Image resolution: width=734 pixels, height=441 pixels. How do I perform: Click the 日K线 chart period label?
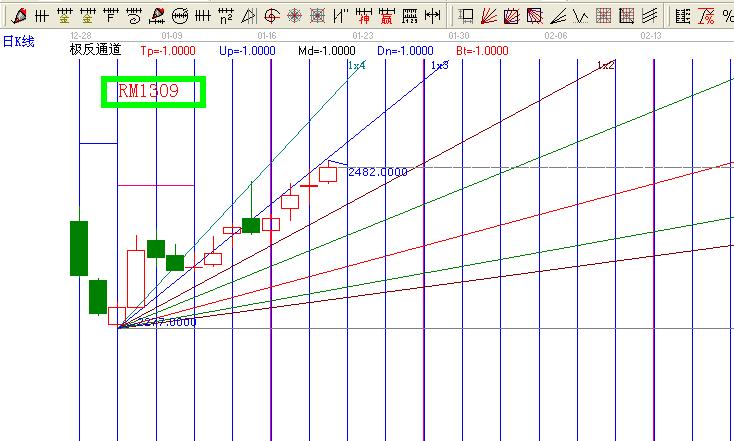coord(20,40)
